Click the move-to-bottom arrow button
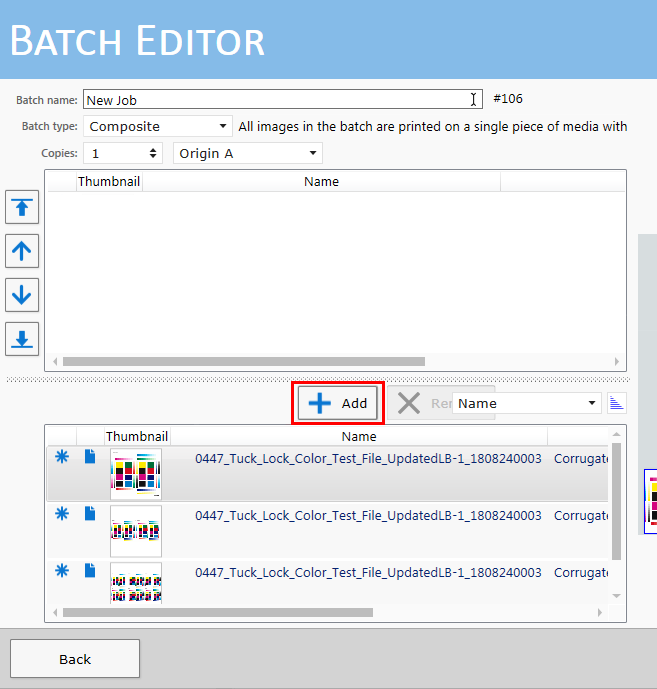657x689 pixels. click(22, 338)
